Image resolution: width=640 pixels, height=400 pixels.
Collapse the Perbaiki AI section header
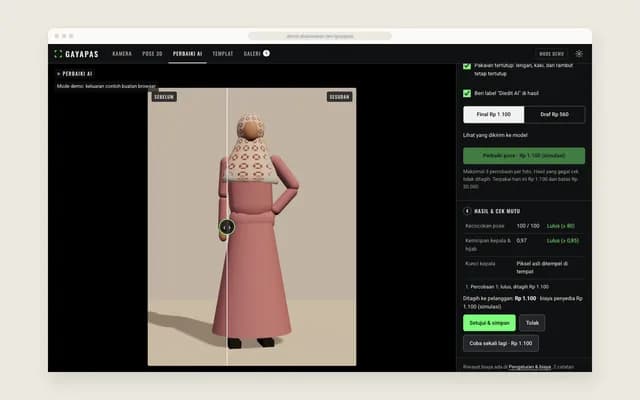click(x=75, y=73)
